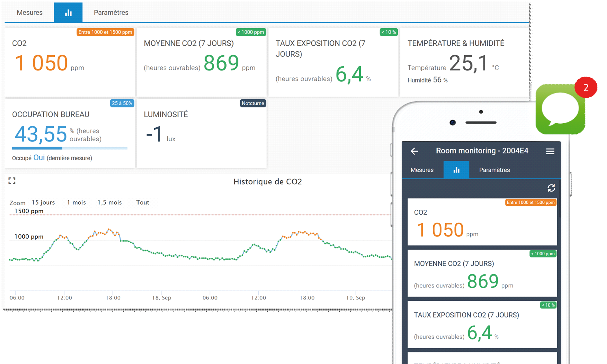Image resolution: width=607 pixels, height=364 pixels.
Task: Open the hamburger menu on the phone
Action: click(x=550, y=151)
